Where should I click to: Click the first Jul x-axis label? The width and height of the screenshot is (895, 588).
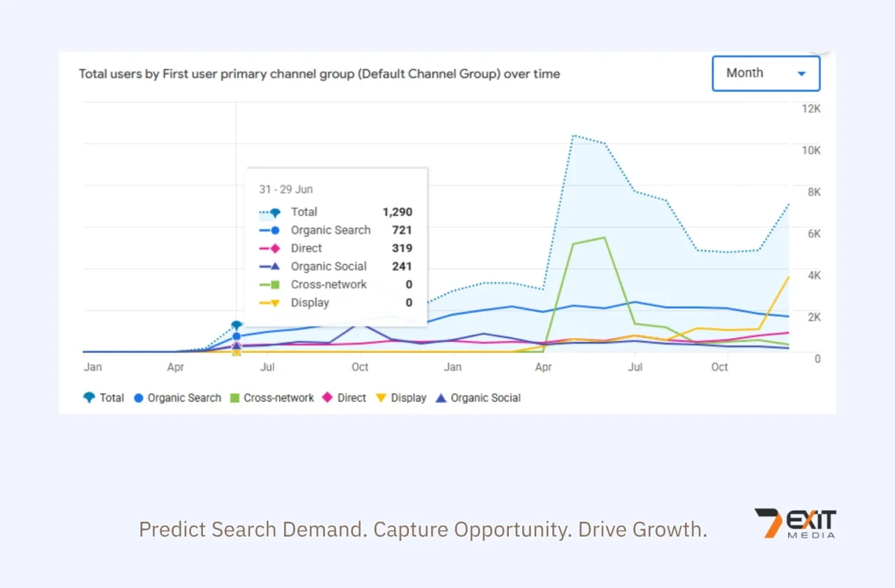click(x=268, y=367)
